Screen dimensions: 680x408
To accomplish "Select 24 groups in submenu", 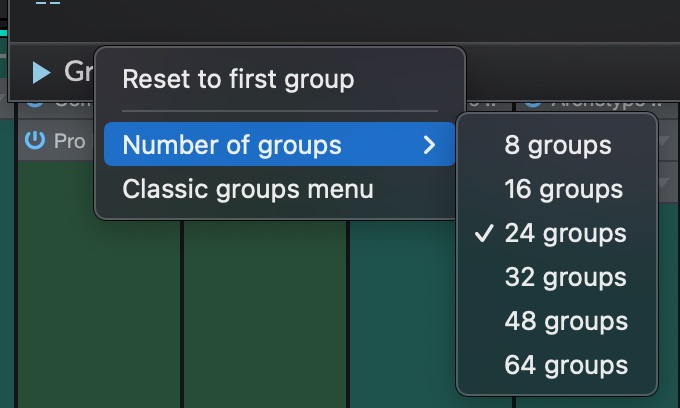I will click(x=565, y=233).
